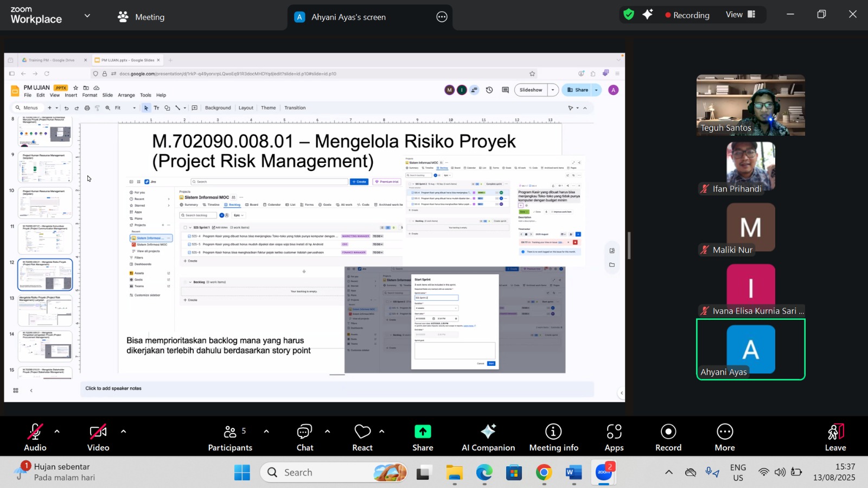The height and width of the screenshot is (488, 868).
Task: Open the React emoji menu
Action: (362, 437)
